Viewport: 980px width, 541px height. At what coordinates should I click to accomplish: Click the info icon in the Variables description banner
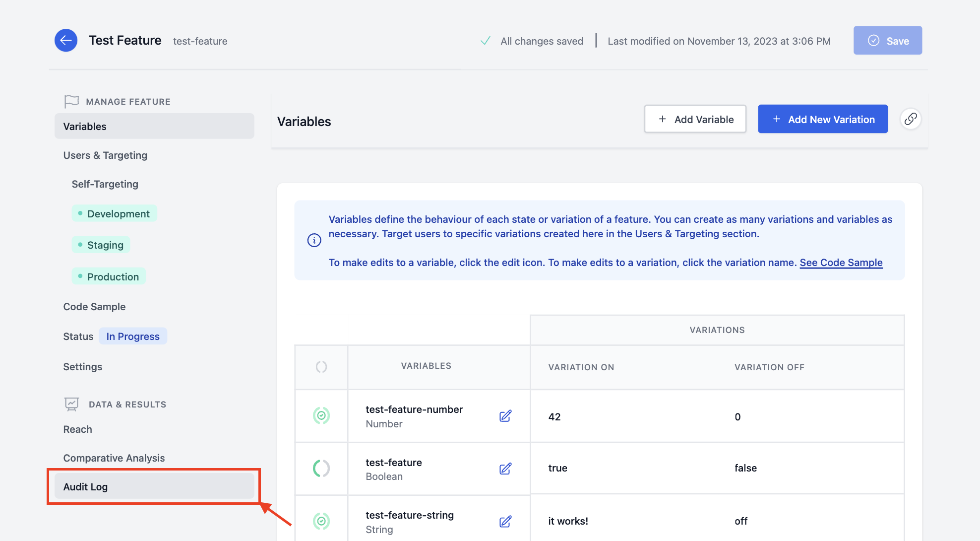pyautogui.click(x=313, y=240)
